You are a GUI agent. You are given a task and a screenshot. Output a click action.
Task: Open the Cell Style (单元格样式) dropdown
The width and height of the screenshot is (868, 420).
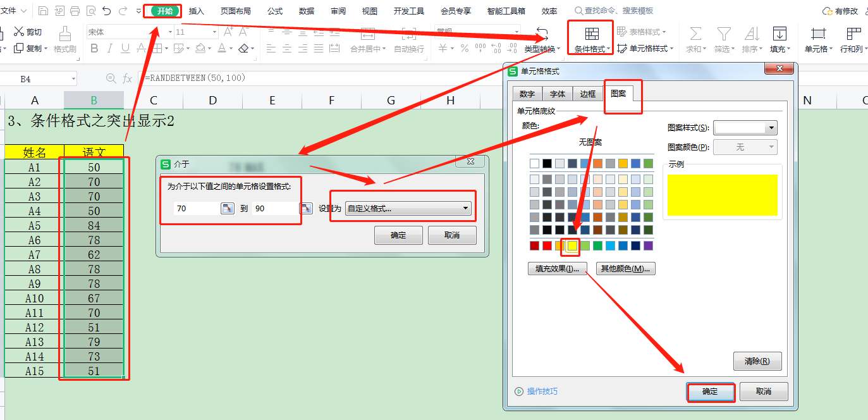[645, 49]
